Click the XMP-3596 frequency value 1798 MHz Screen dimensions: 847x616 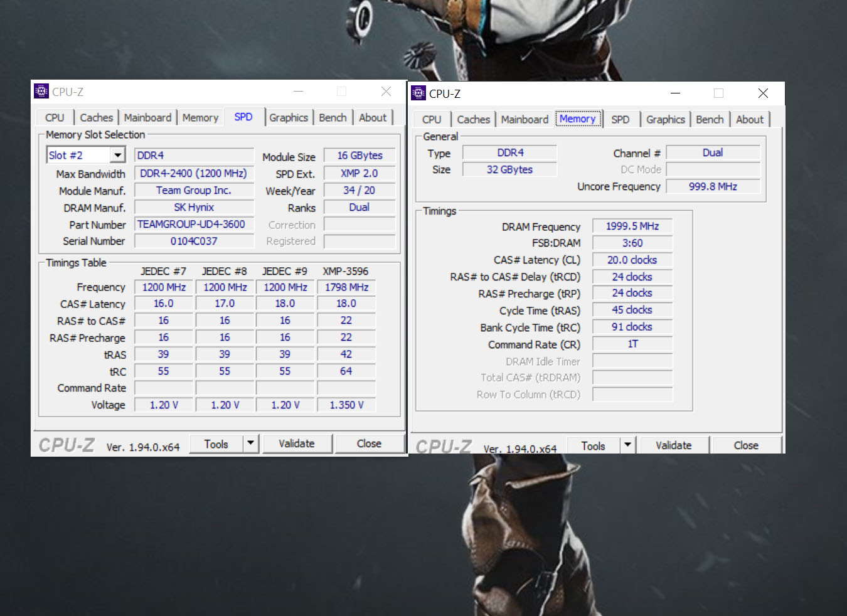point(346,287)
